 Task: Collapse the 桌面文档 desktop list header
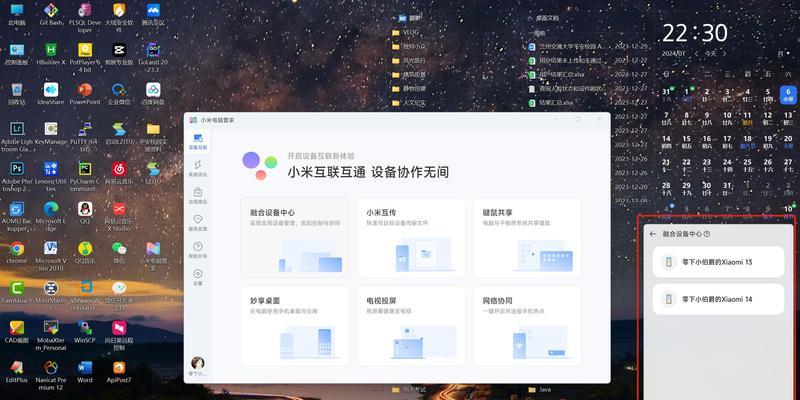[x=530, y=18]
